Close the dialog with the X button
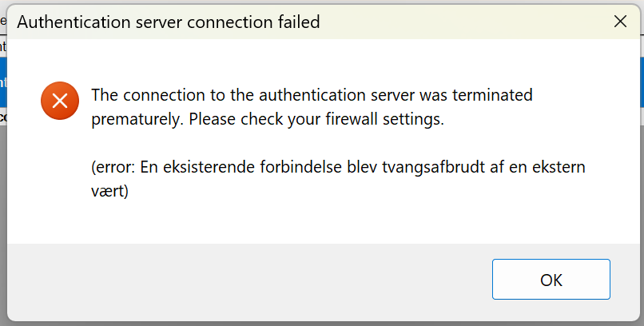Image resolution: width=644 pixels, height=326 pixels. [x=620, y=22]
